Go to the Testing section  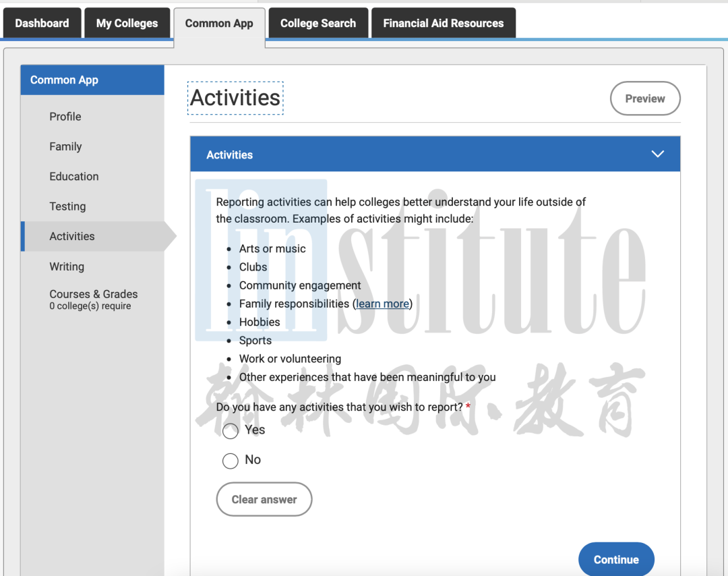[68, 206]
